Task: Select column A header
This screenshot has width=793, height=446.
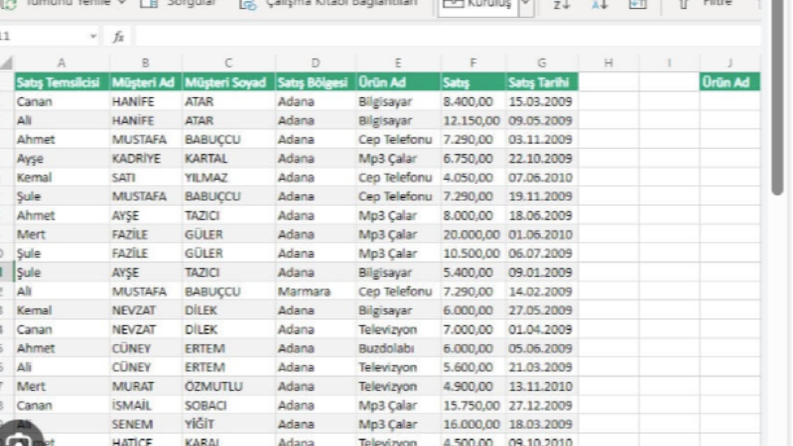Action: (62, 63)
